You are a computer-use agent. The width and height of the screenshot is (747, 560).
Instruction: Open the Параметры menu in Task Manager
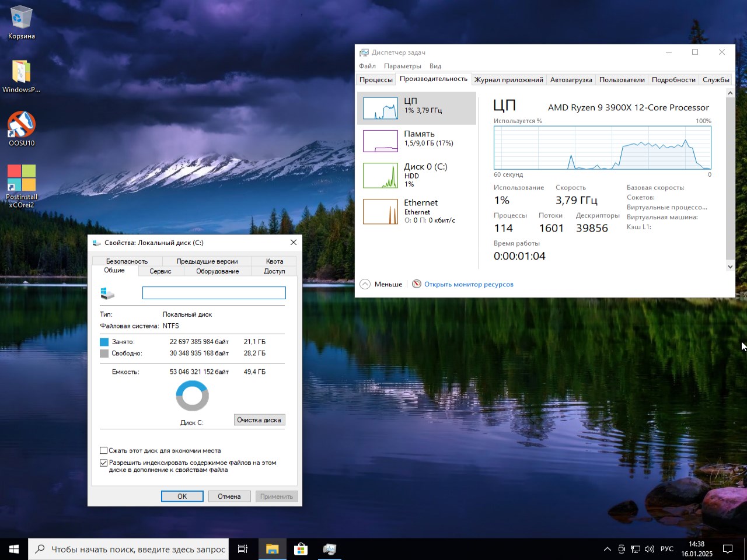click(402, 66)
